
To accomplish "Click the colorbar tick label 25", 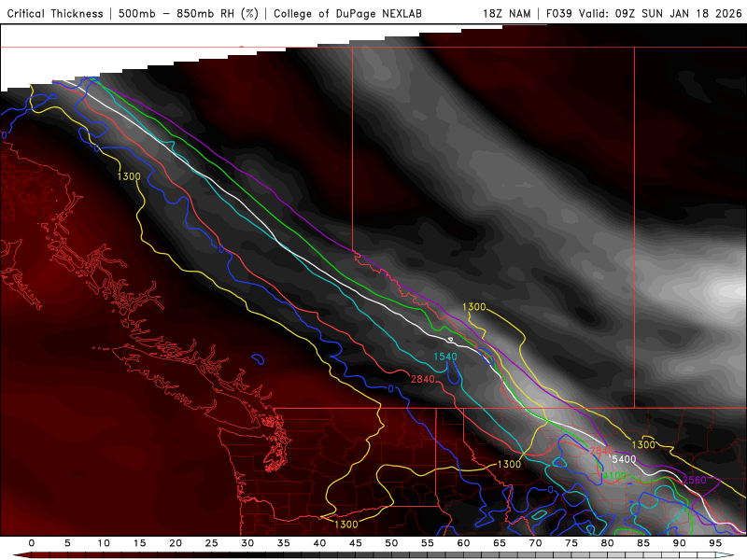I will pyautogui.click(x=212, y=543).
